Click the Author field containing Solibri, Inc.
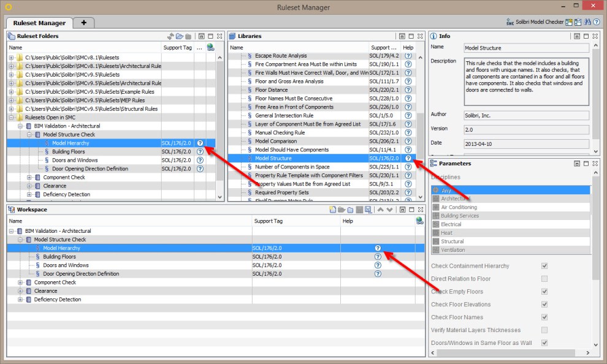Screen dimensions: 607x364 (x=526, y=115)
